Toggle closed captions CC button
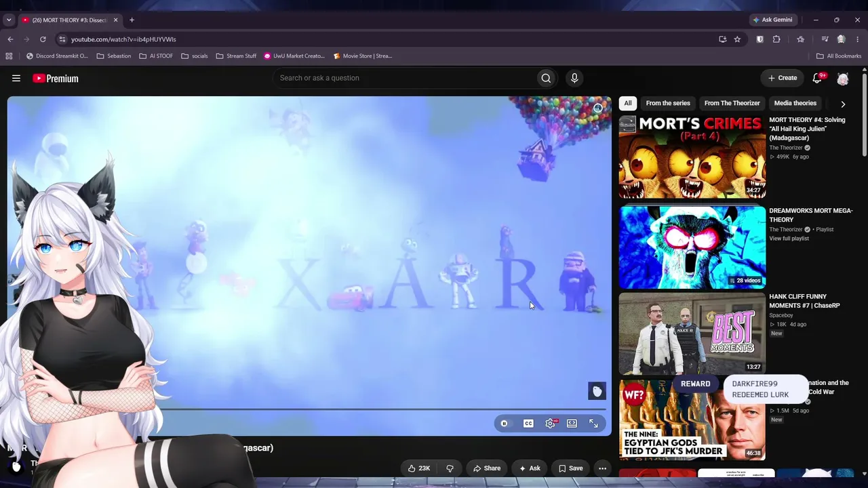Screen dimensions: 868x488 pyautogui.click(x=528, y=424)
